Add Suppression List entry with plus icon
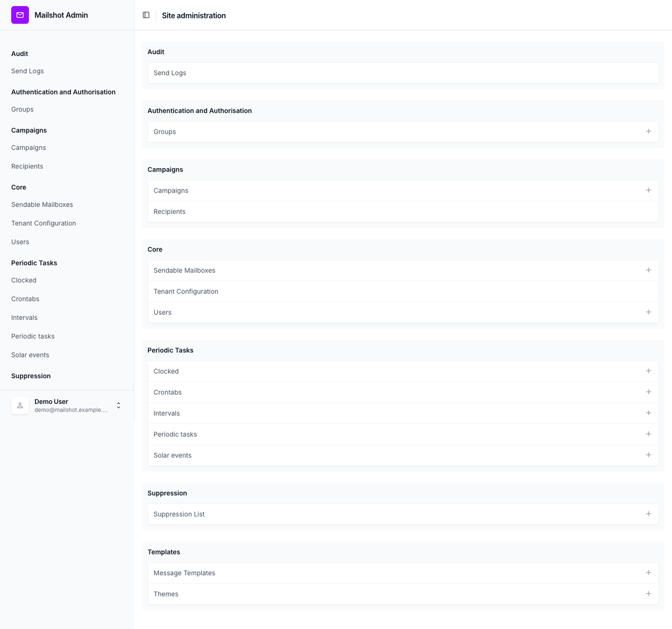The width and height of the screenshot is (672, 629). (x=648, y=514)
